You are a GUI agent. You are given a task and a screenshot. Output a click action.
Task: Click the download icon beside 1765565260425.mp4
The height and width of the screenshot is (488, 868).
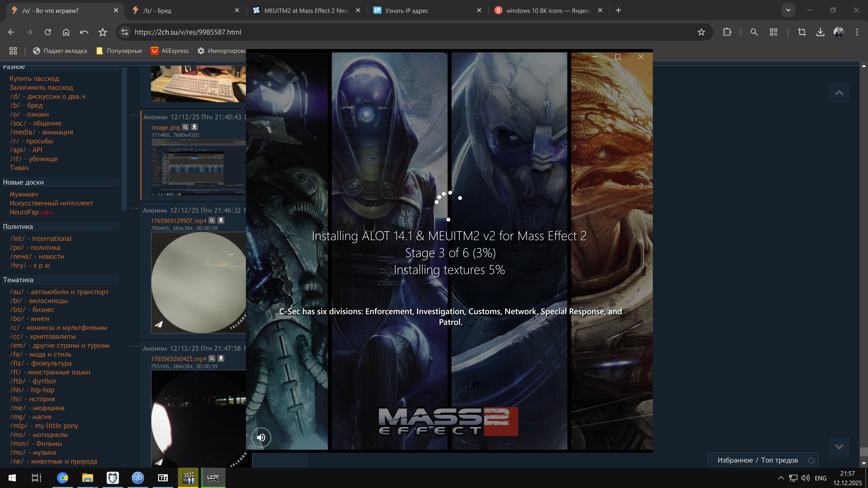tap(221, 358)
